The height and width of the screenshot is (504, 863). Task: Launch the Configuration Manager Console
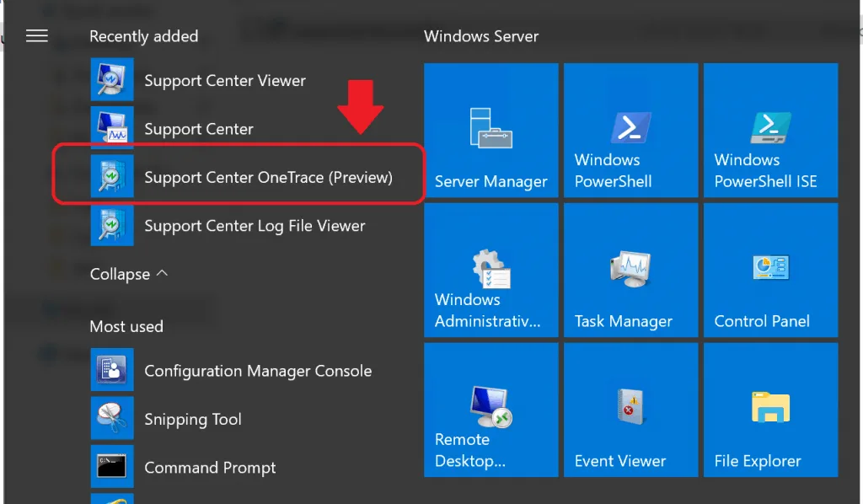tap(258, 370)
